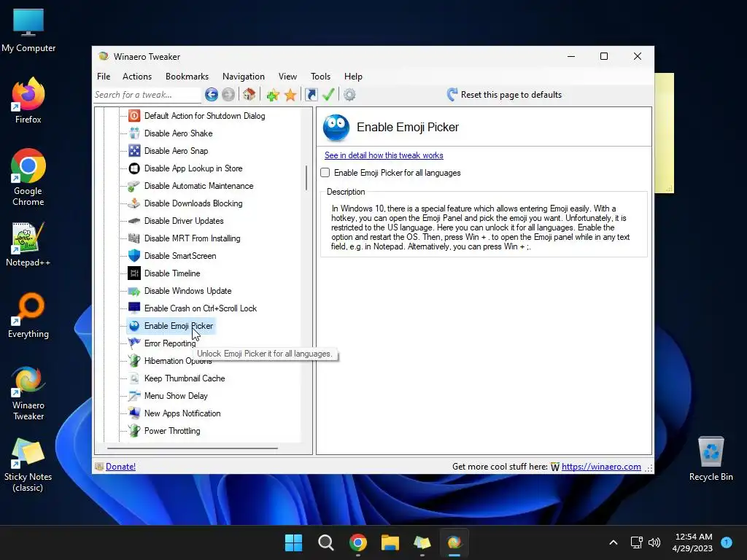Open the Bookmarks menu
The image size is (747, 560).
[x=187, y=76]
